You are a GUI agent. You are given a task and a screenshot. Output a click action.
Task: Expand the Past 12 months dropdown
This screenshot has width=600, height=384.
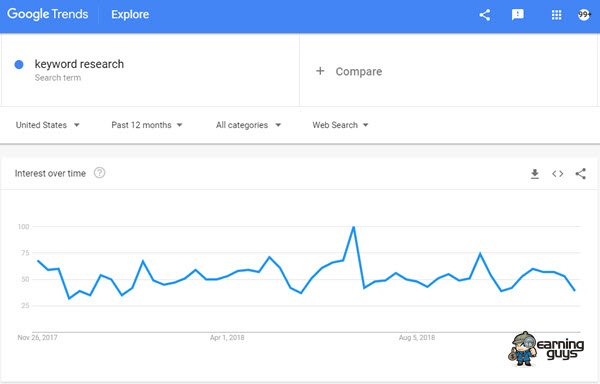point(147,125)
